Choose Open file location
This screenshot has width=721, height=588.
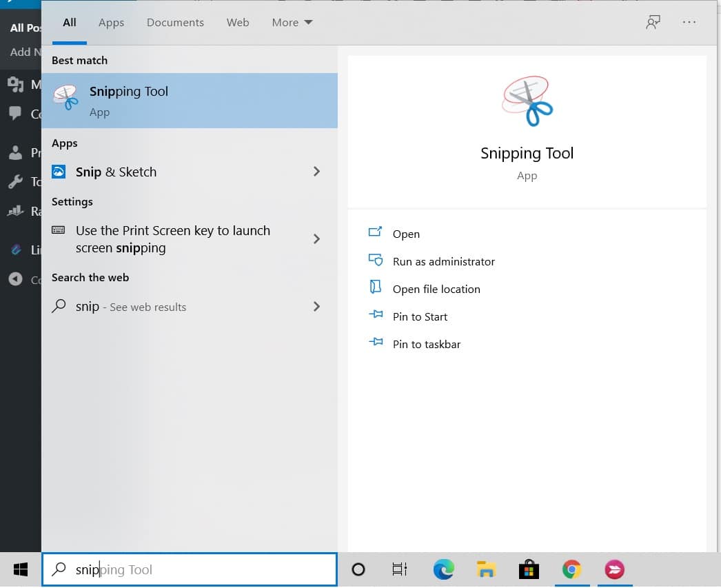tap(436, 289)
